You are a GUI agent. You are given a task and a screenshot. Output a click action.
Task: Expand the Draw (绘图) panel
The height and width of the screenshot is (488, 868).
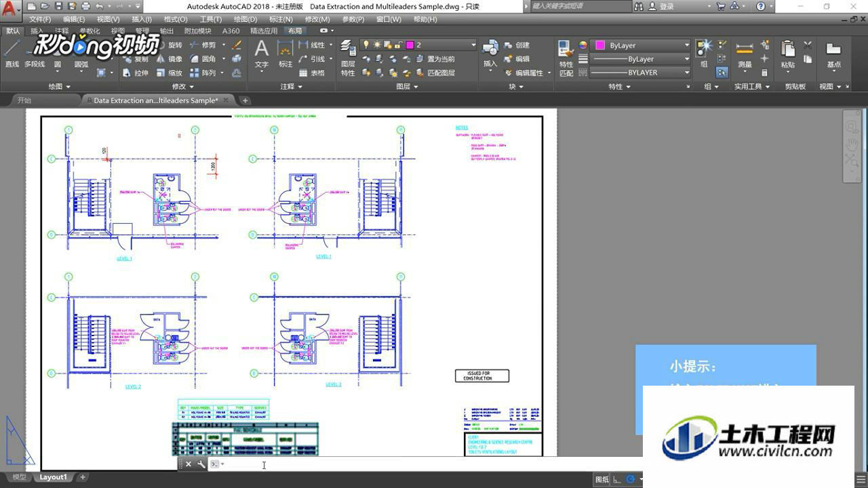[x=60, y=87]
